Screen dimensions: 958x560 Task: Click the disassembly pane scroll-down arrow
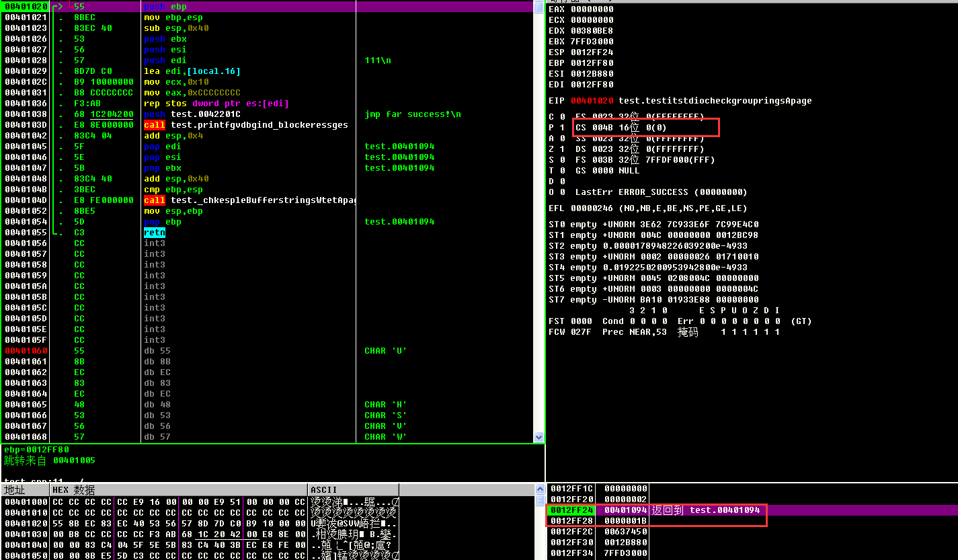click(538, 437)
